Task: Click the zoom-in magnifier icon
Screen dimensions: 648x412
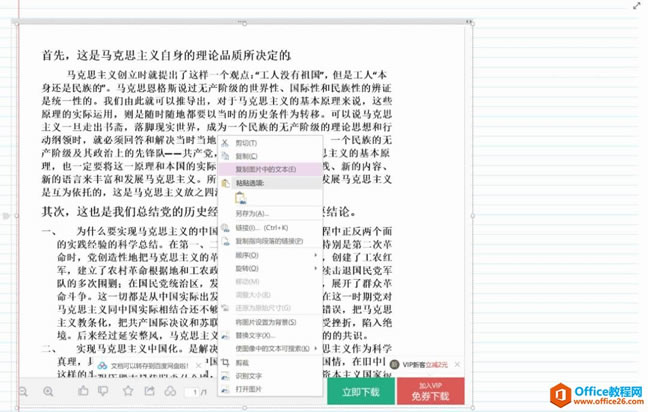Action: pyautogui.click(x=48, y=391)
